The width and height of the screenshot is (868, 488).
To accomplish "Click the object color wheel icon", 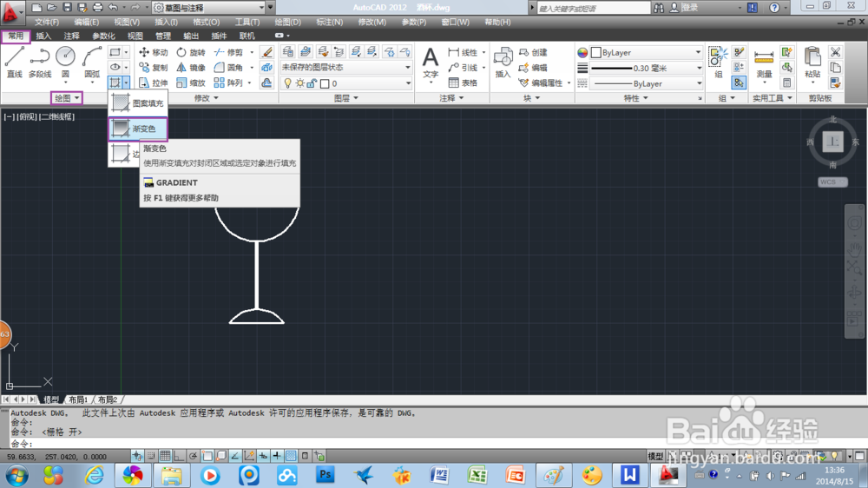I will (x=582, y=53).
